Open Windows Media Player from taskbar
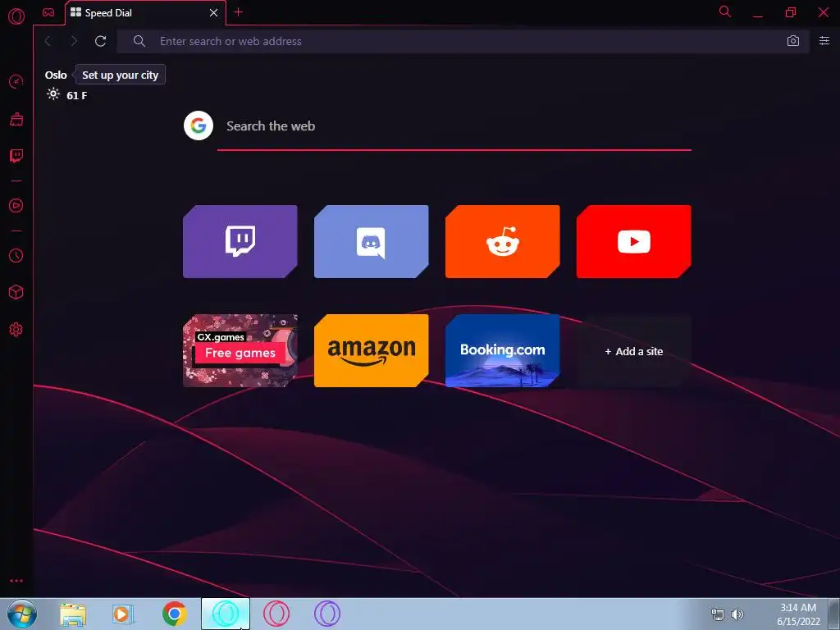This screenshot has width=840, height=630. tap(123, 614)
